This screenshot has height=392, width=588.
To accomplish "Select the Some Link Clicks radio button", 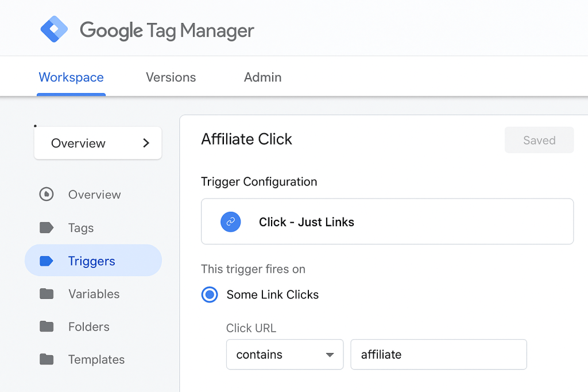I will tap(210, 294).
